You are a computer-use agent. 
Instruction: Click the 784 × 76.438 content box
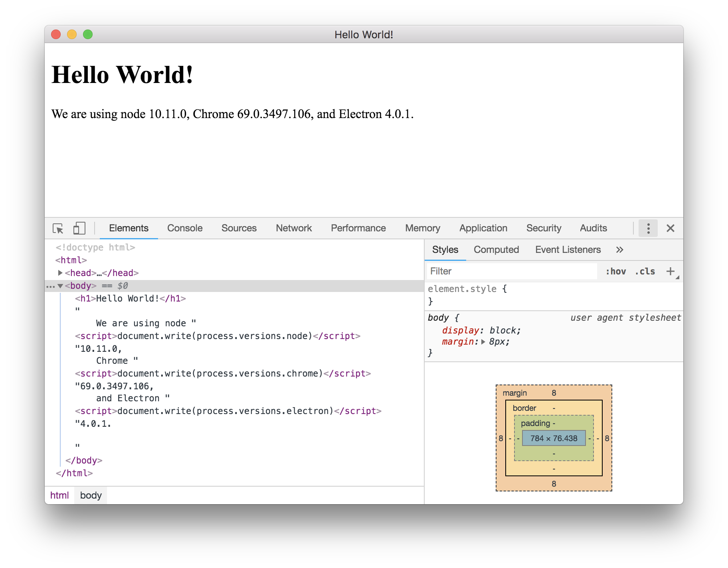pyautogui.click(x=554, y=438)
